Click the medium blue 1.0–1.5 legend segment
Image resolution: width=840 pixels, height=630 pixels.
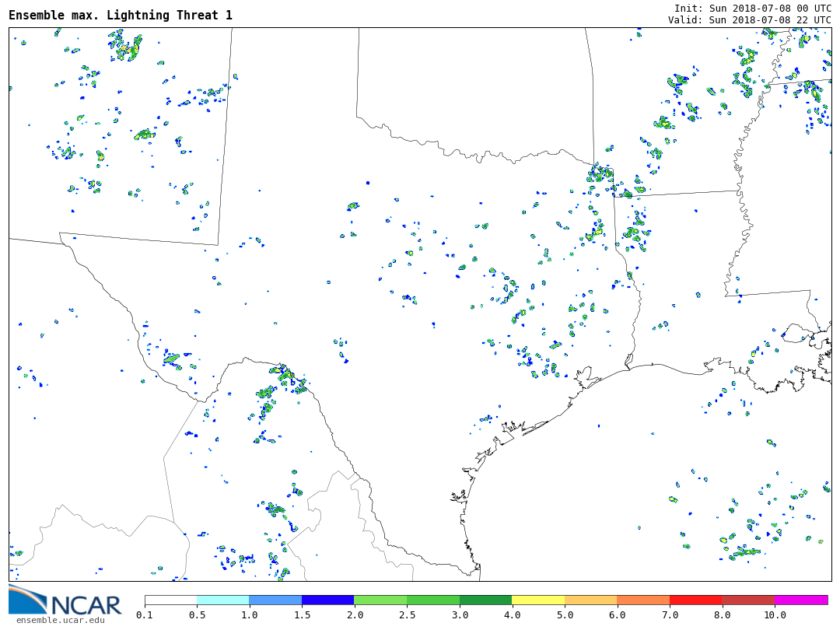coord(275,600)
